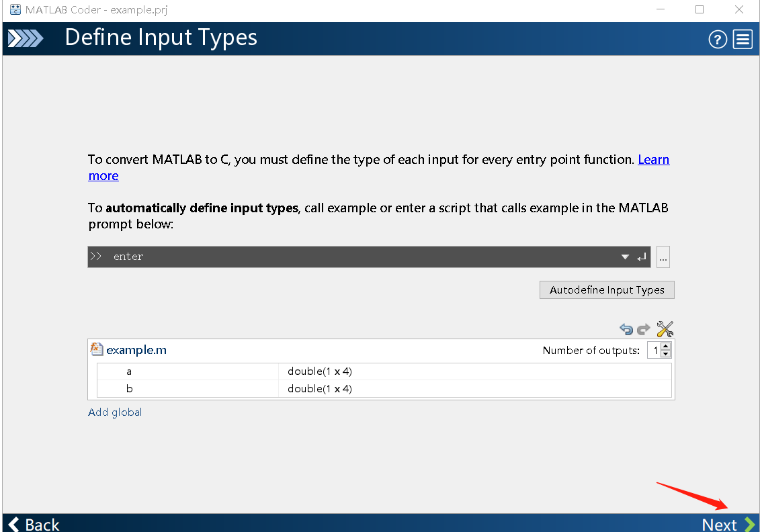Go to Next step
This screenshot has height=532, width=760.
728,524
